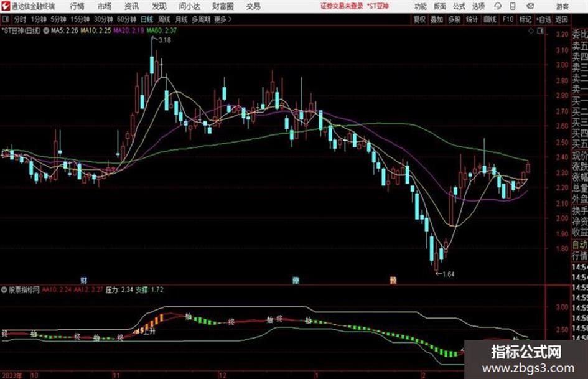
Task: Open the 发现 menu
Action: click(x=159, y=6)
